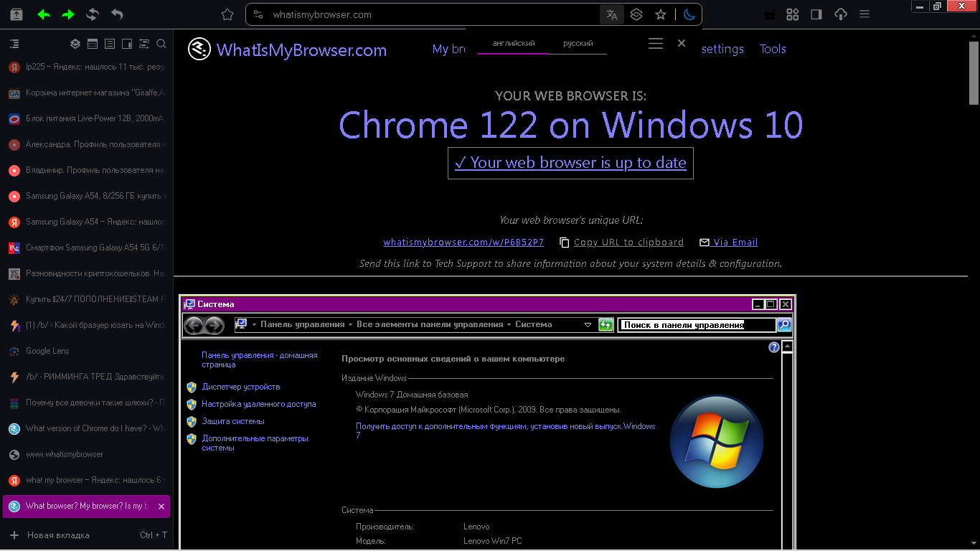Open the Разновидности криптокошельков tab
Image resolution: width=980 pixels, height=551 pixels.
pyautogui.click(x=87, y=273)
